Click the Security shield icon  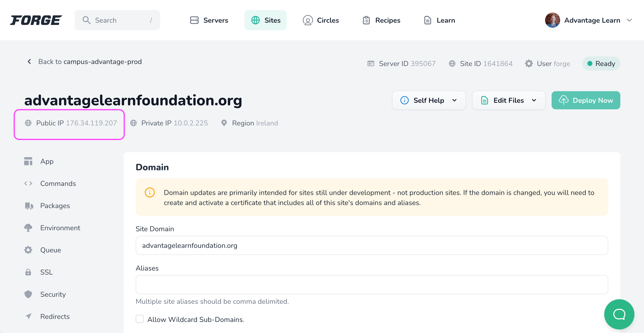tap(28, 294)
